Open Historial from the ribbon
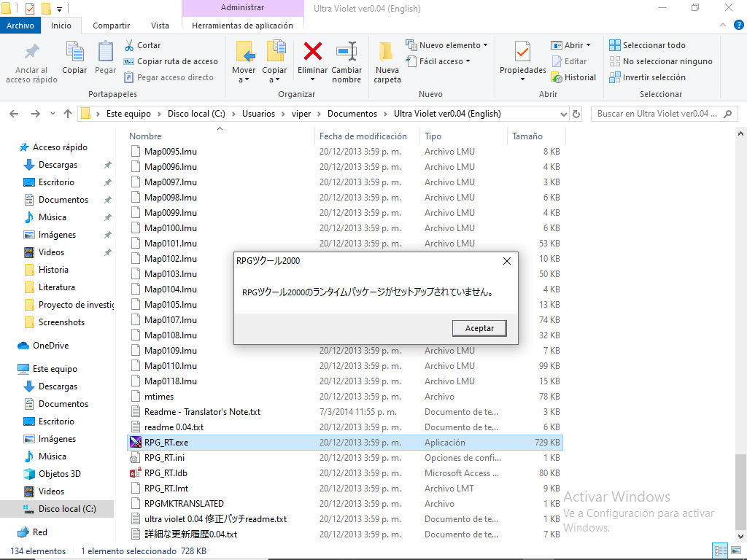This screenshot has height=560, width=747. [x=573, y=77]
